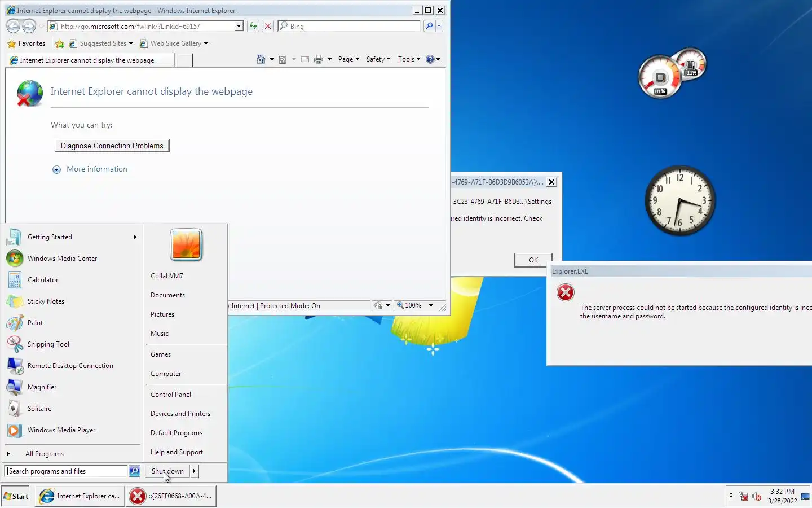This screenshot has height=508, width=812.
Task: Click the Shut down button
Action: click(x=167, y=471)
